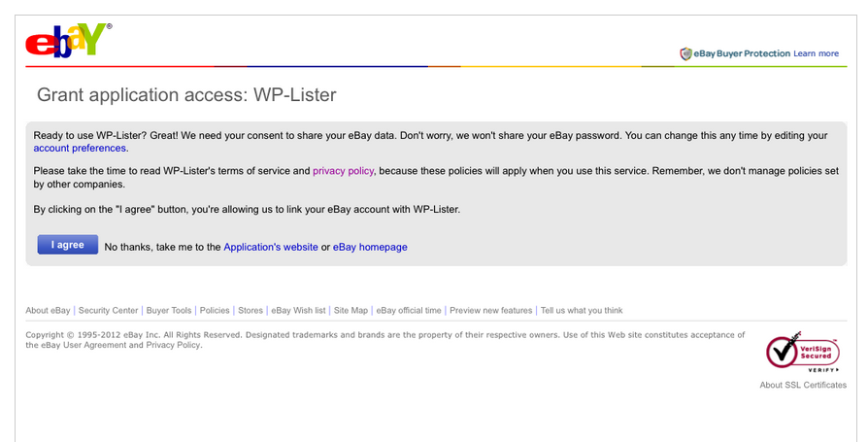
Task: Click the "I agree" button
Action: tap(68, 245)
